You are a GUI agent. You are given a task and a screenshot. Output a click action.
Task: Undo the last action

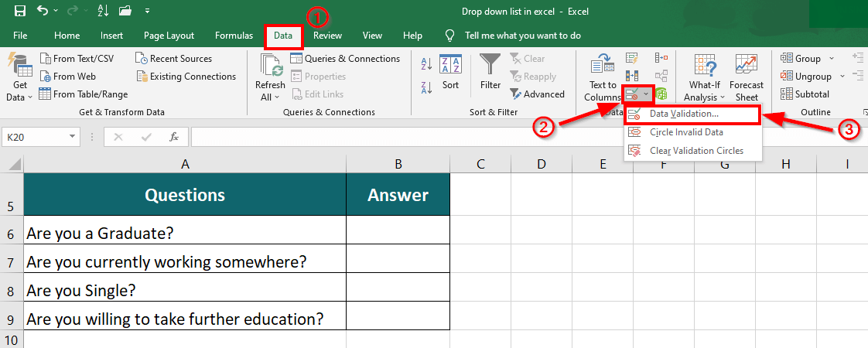(42, 11)
